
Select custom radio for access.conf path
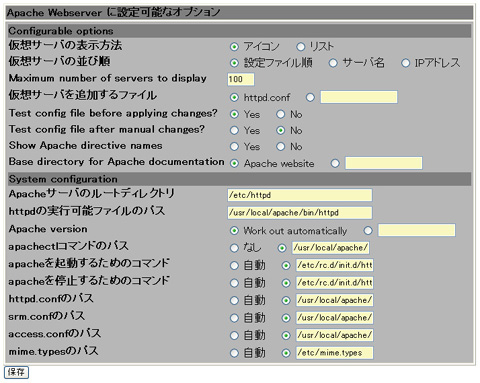[x=286, y=335]
